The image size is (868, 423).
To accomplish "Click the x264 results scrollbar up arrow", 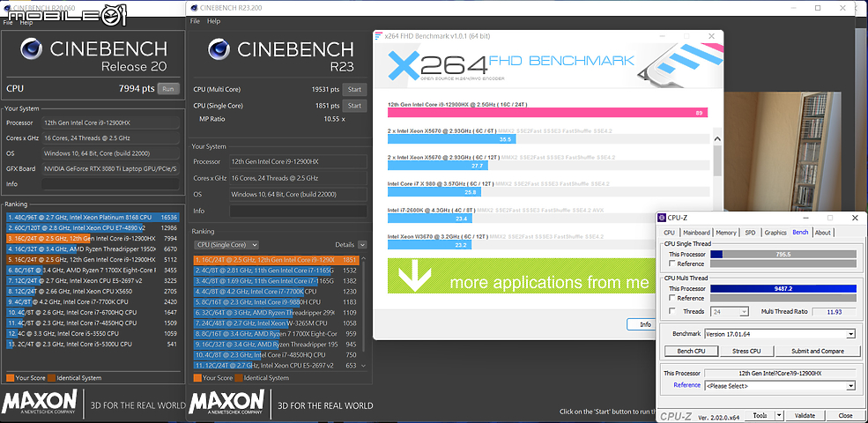I will click(x=717, y=139).
